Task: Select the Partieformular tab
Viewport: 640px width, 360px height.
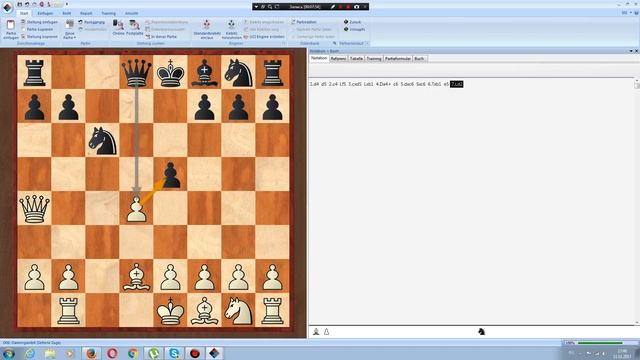Action: click(398, 59)
